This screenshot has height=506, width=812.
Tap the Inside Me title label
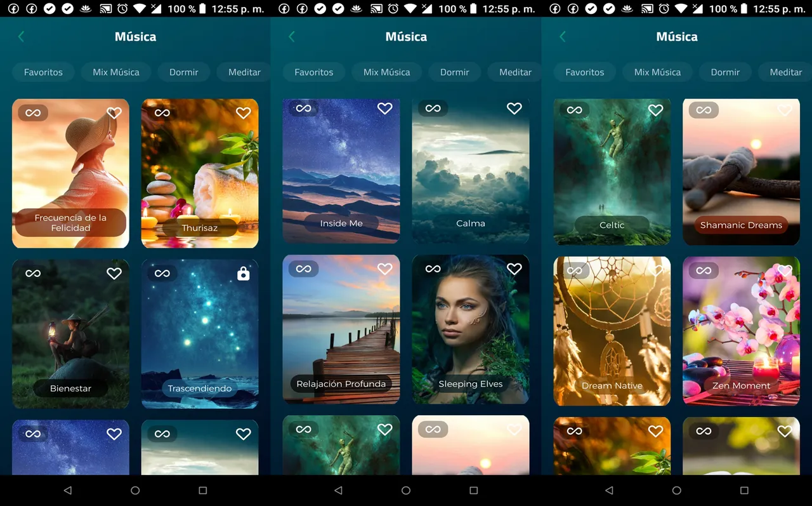tap(341, 223)
